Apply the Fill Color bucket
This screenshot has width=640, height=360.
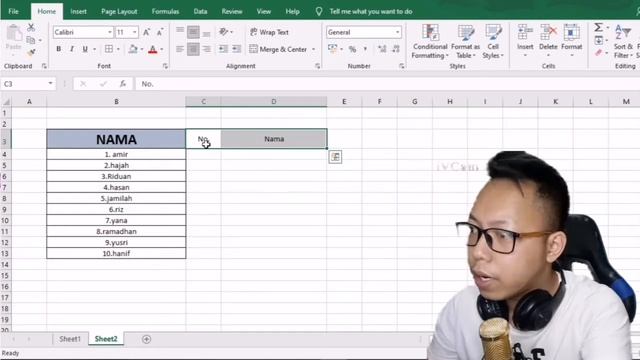pyautogui.click(x=133, y=49)
